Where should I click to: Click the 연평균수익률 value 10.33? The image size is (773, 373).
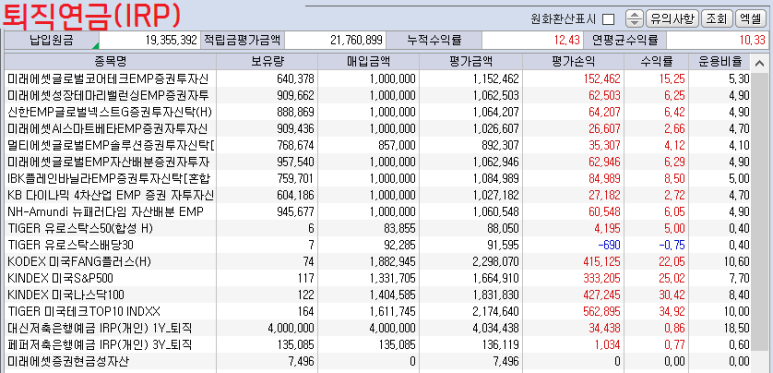point(752,40)
